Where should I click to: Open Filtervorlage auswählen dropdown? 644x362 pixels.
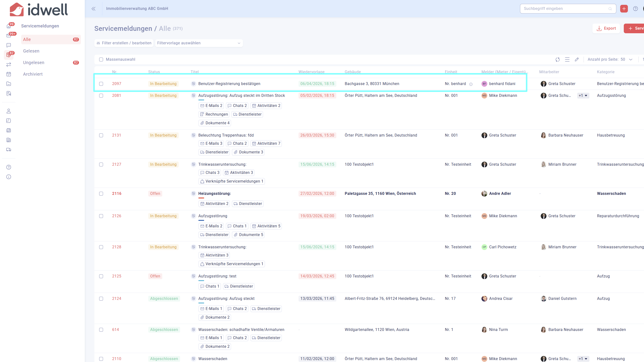199,43
